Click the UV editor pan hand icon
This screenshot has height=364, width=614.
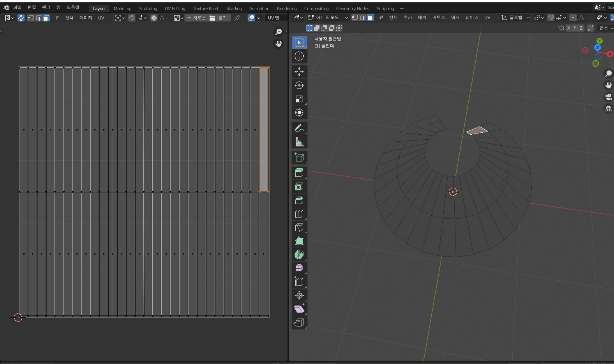tap(279, 44)
